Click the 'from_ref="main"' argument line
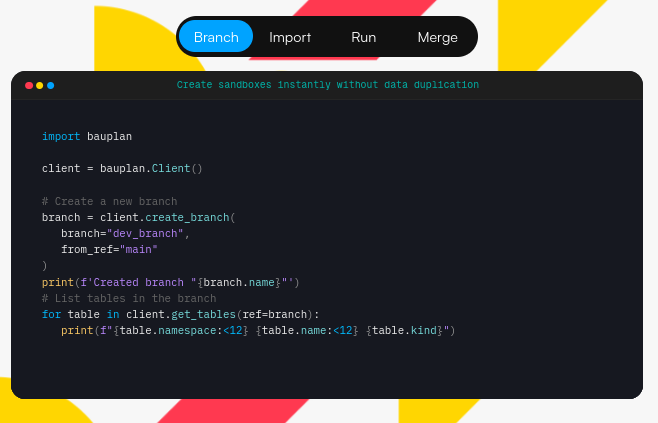The width and height of the screenshot is (658, 423). click(109, 249)
